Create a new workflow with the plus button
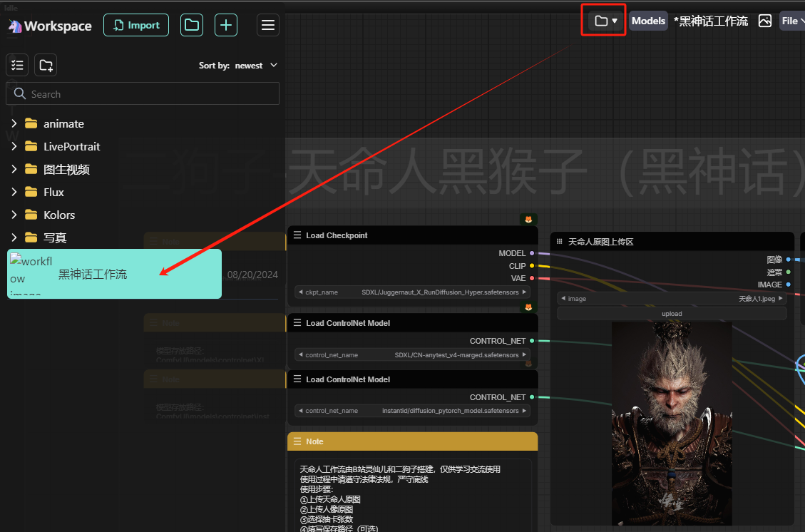 (226, 25)
